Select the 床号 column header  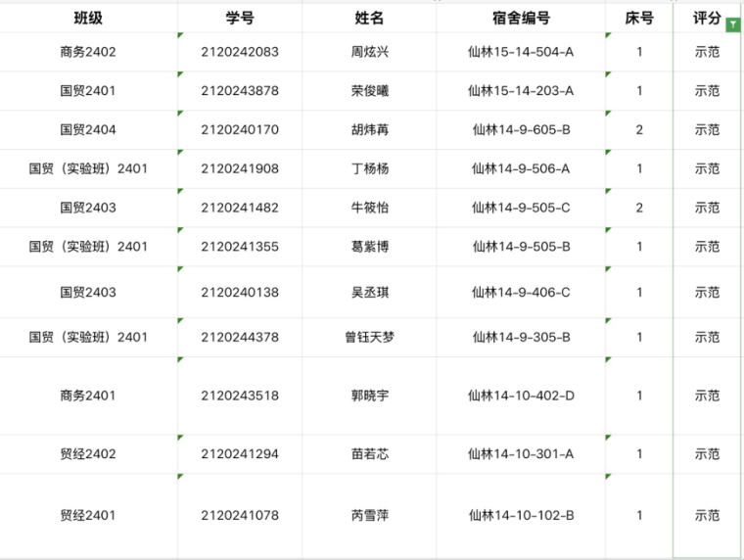(x=639, y=18)
